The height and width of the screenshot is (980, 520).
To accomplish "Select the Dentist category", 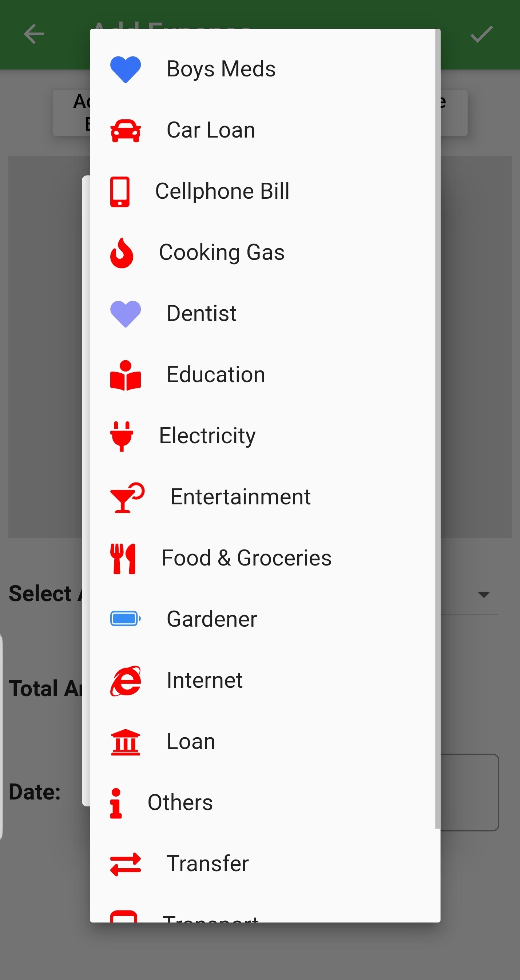I will pyautogui.click(x=201, y=313).
